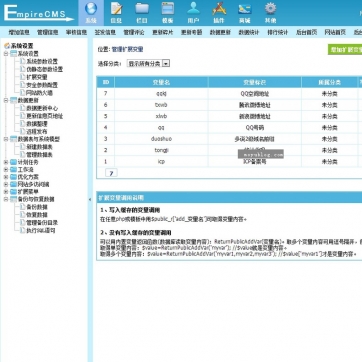Viewport: 362px width, 362px height.
Task: Open the 其他 gear icon in top bar
Action: [x=270, y=9]
